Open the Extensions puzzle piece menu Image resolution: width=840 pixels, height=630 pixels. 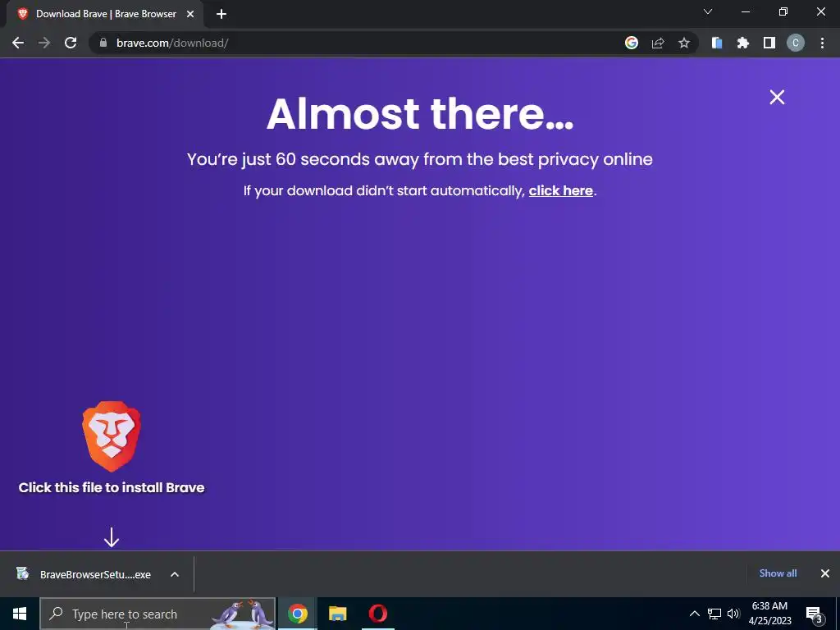(743, 43)
